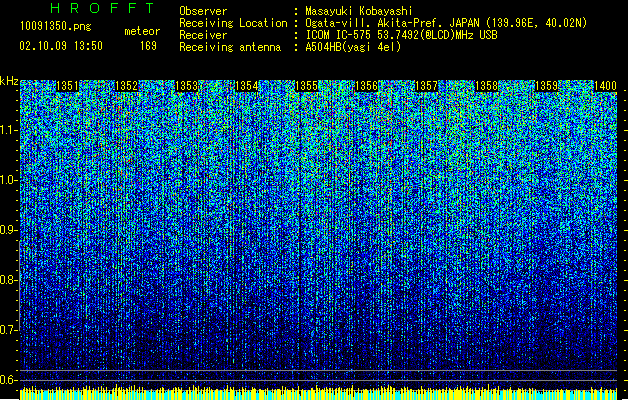629x400 pixels.
Task: Select the meteor label
Action: [142, 31]
